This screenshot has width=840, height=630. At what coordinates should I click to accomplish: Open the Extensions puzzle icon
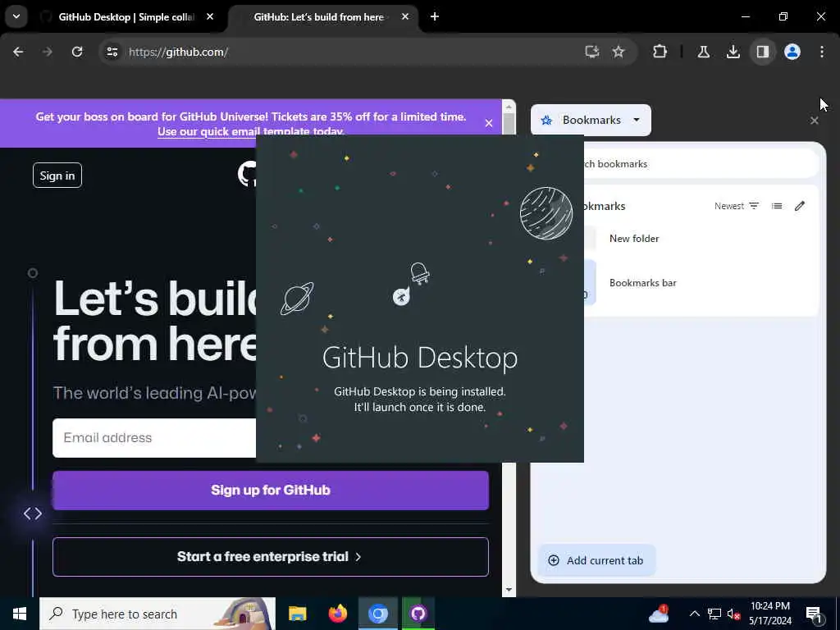point(660,52)
